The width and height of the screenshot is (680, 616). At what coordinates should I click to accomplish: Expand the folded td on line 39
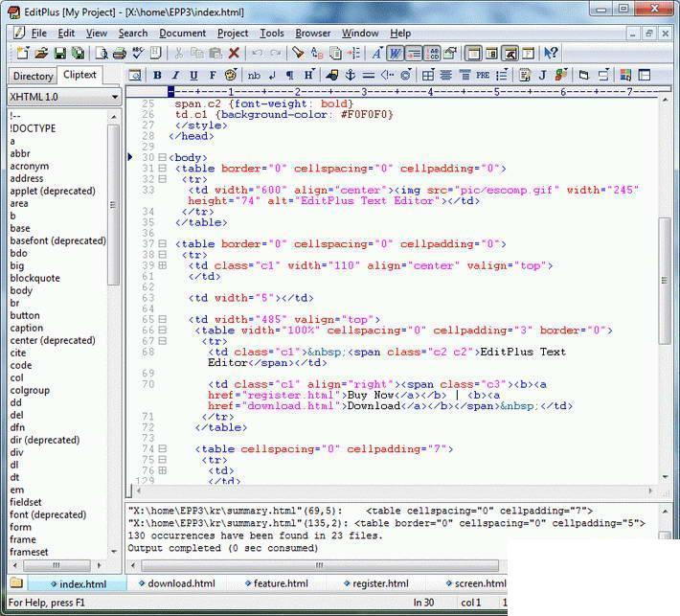click(x=162, y=265)
